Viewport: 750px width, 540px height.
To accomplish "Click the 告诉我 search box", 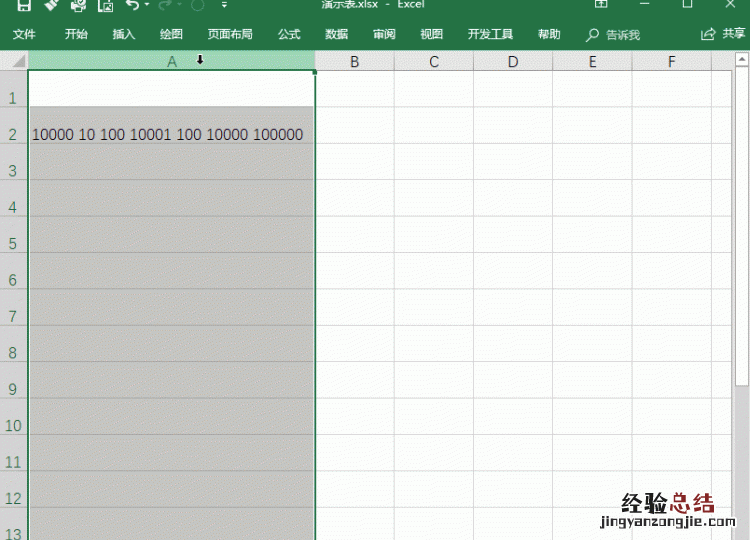I will click(x=613, y=35).
